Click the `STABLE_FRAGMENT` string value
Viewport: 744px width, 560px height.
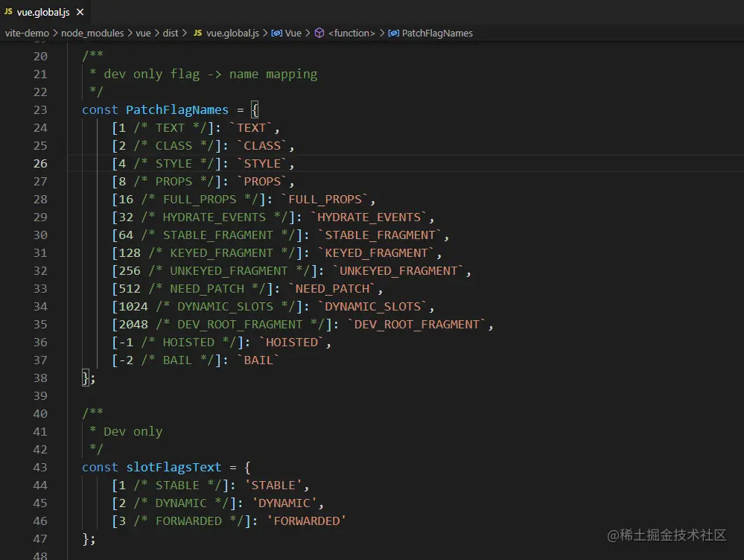(380, 235)
